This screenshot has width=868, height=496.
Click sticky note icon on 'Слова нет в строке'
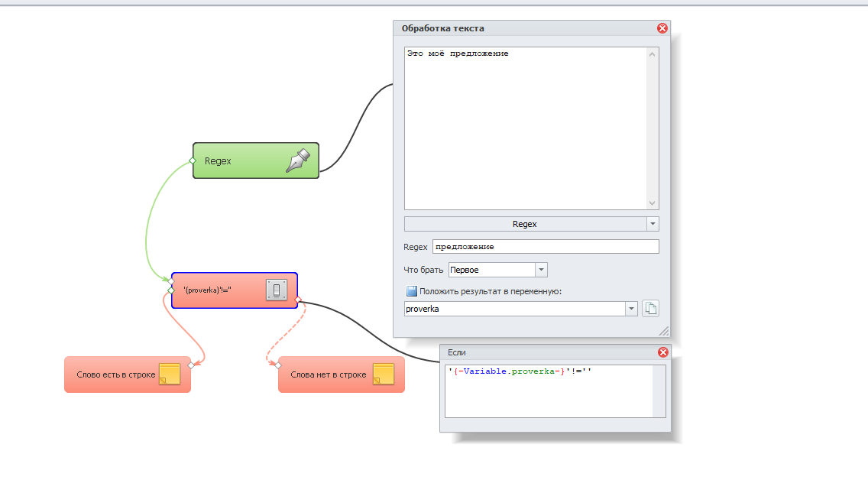(384, 374)
